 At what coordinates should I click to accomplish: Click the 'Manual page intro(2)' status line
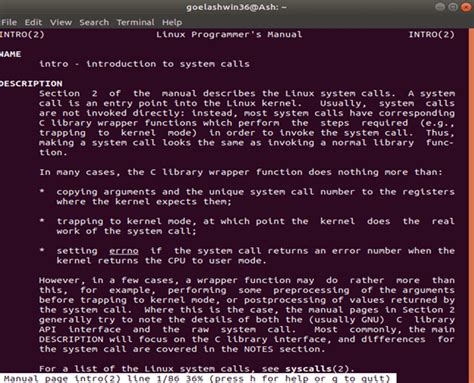tap(198, 378)
